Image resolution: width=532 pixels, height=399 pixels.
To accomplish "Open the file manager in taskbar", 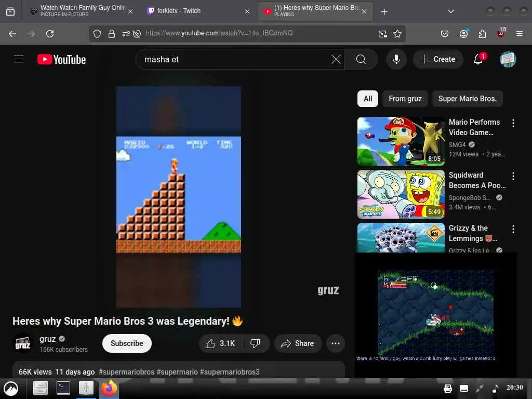I will click(x=41, y=388).
